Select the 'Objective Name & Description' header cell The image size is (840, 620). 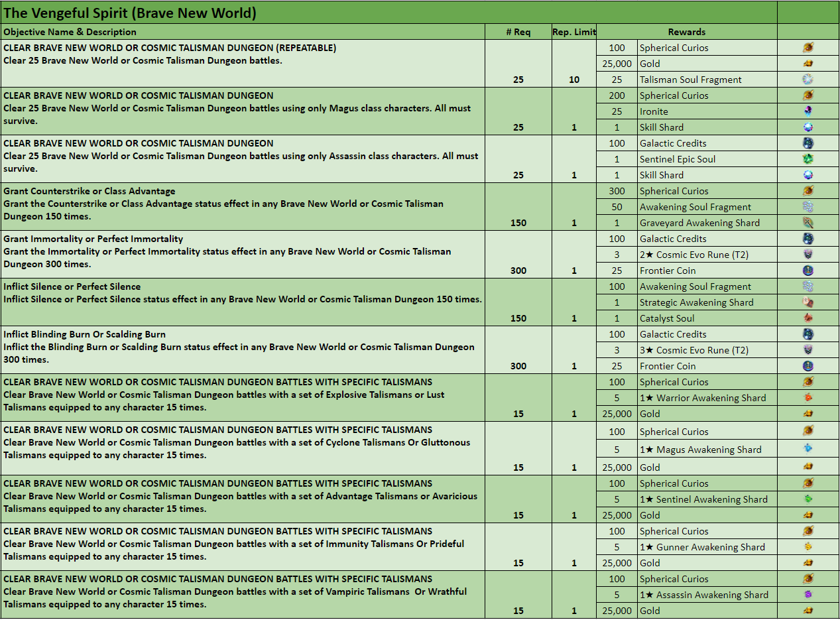pos(243,32)
